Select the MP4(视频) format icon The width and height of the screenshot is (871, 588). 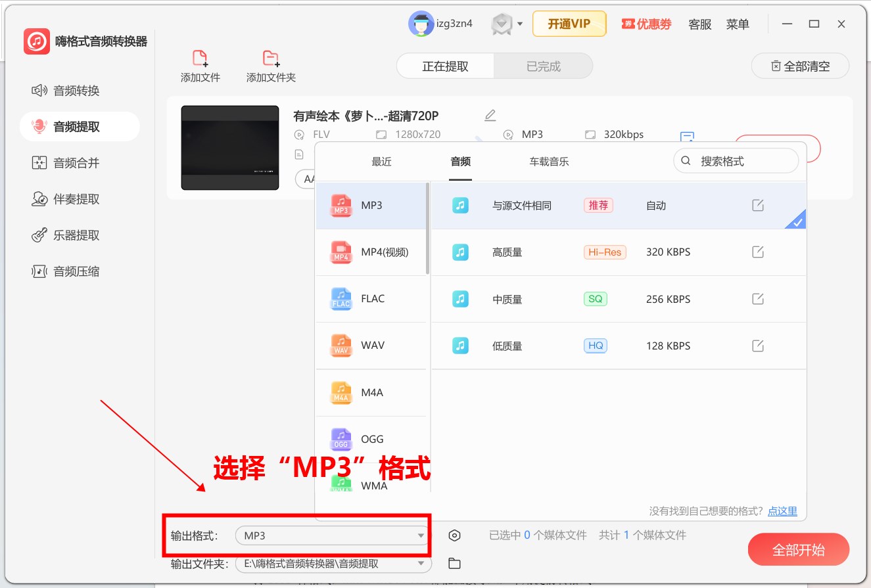341,252
